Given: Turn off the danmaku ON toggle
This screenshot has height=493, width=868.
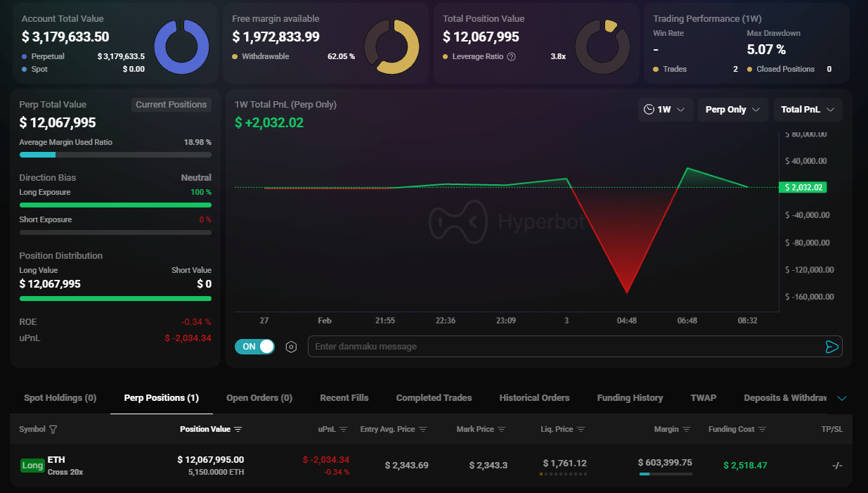Looking at the screenshot, I should tap(254, 347).
